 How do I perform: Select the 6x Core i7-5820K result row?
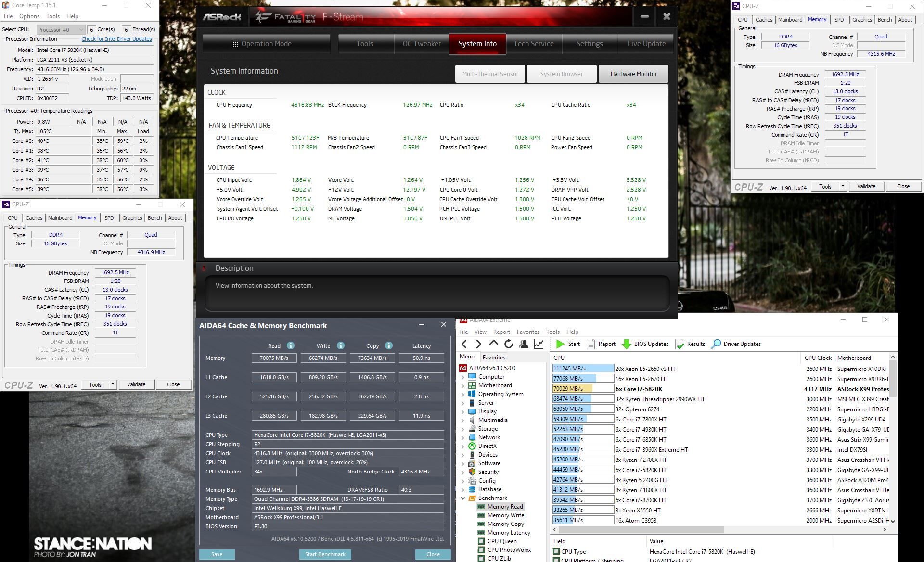pyautogui.click(x=720, y=389)
